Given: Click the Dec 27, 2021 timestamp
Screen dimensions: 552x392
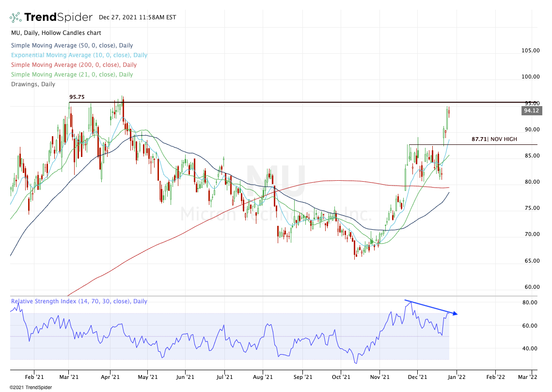Looking at the screenshot, I should [137, 17].
